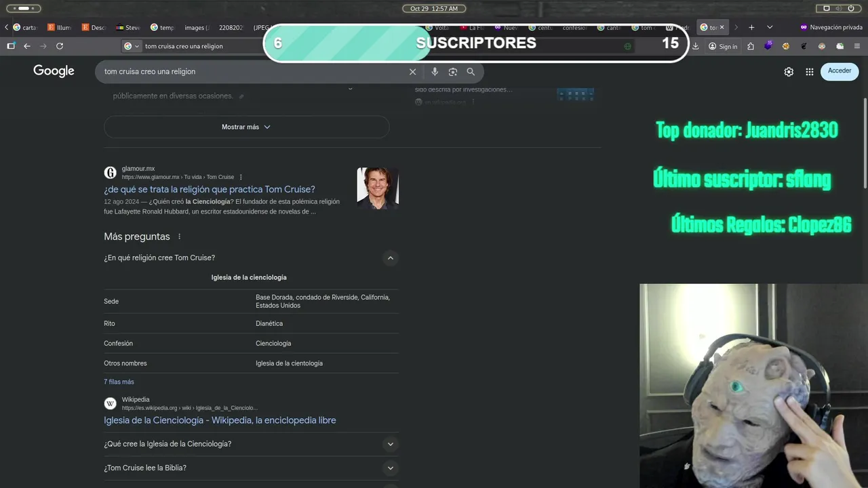The width and height of the screenshot is (868, 488).
Task: Switch to the 'Desc' tab
Action: pyautogui.click(x=94, y=27)
